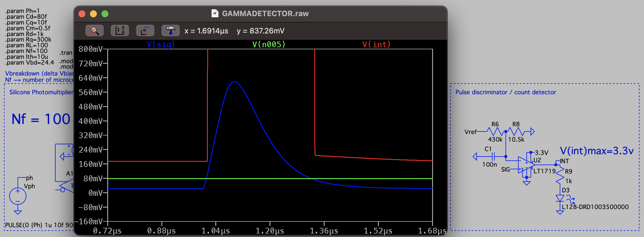Click the 1.36µs time axis label

[324, 231]
